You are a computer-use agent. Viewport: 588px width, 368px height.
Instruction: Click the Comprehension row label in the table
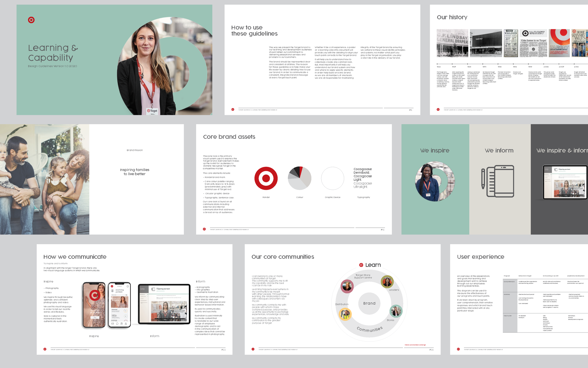(509, 282)
